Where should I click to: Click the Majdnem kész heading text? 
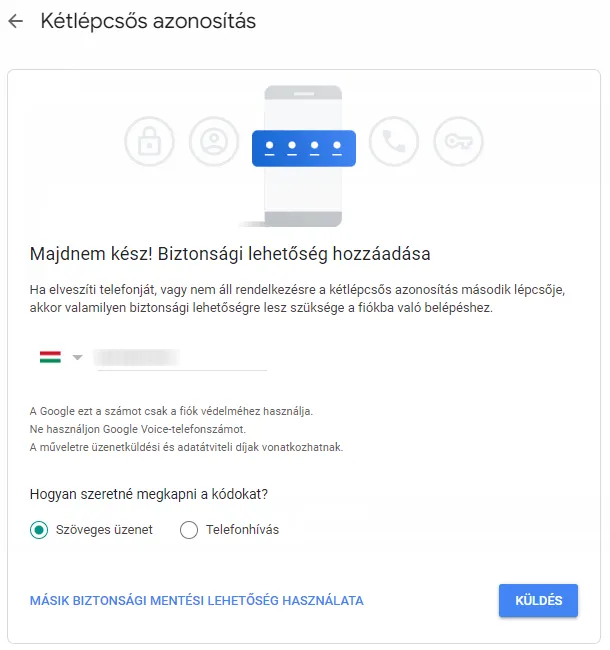point(230,253)
